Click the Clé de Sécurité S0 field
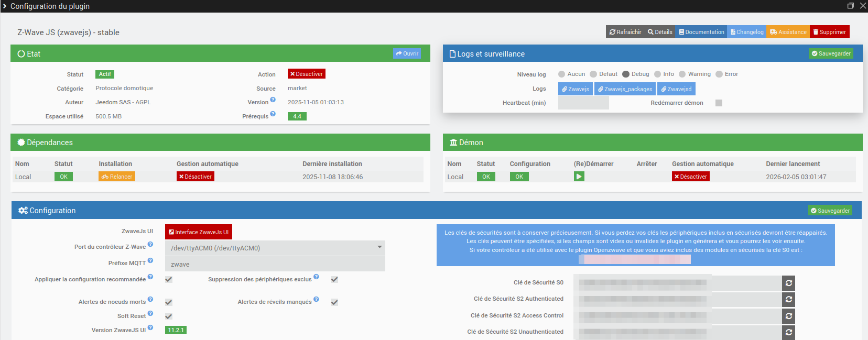This screenshot has height=340, width=868. 678,283
